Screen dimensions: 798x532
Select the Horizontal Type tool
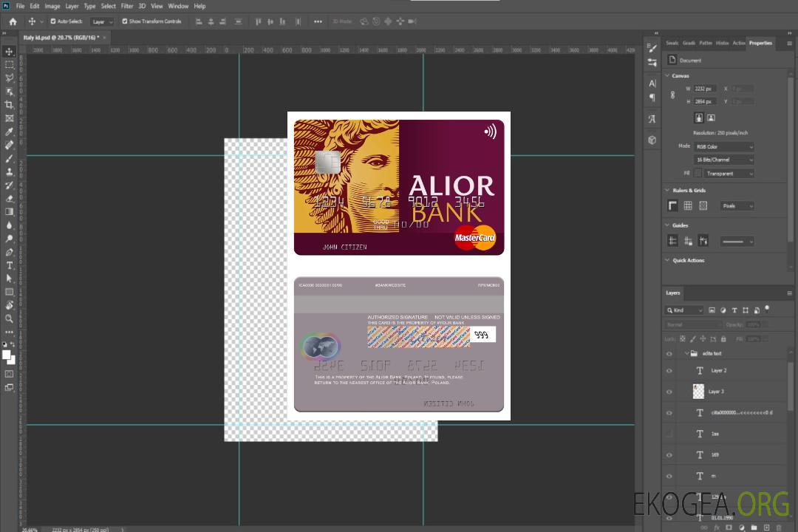[x=9, y=265]
